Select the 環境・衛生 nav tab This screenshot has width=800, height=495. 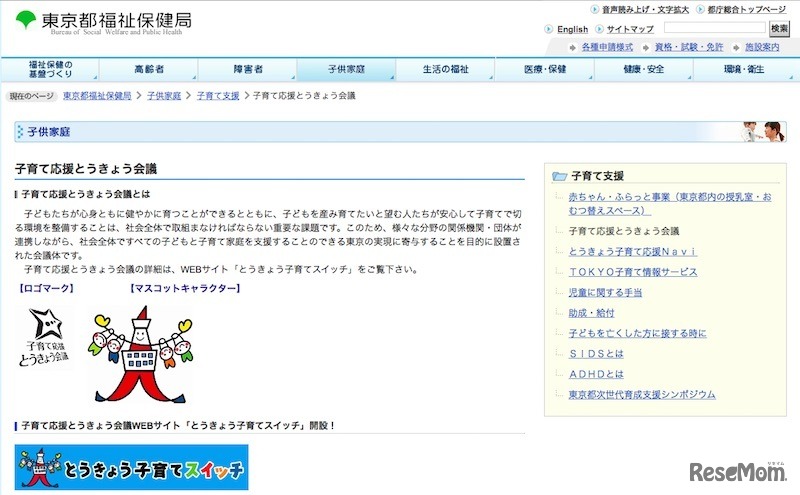click(744, 69)
